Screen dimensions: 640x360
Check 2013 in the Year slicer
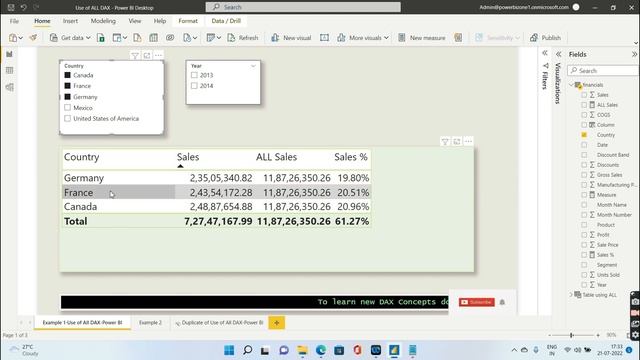coord(194,75)
